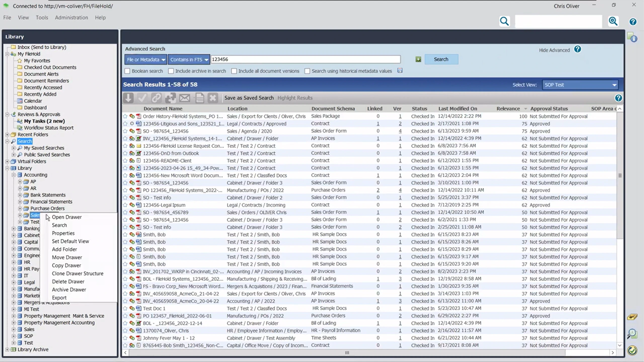Select Add Folder in context menu

click(64, 249)
